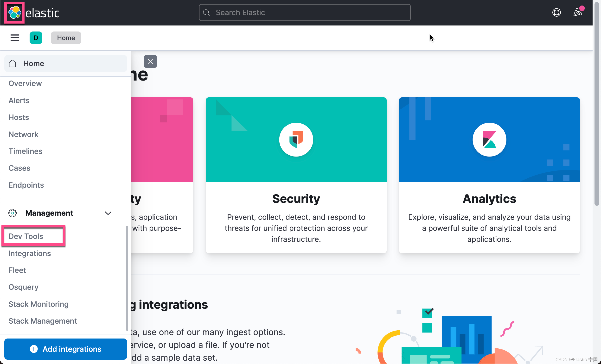Click the Management gear icon
Viewport: 601px width, 364px height.
[13, 213]
